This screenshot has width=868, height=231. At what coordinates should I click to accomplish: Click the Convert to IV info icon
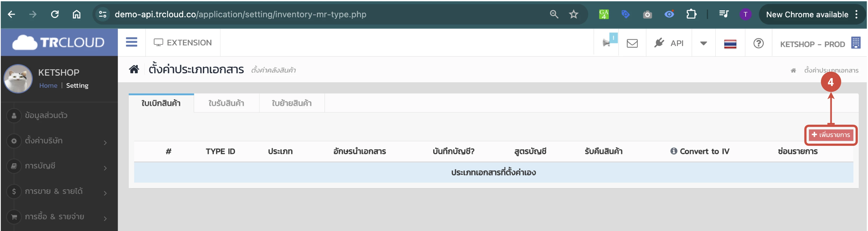pos(673,151)
